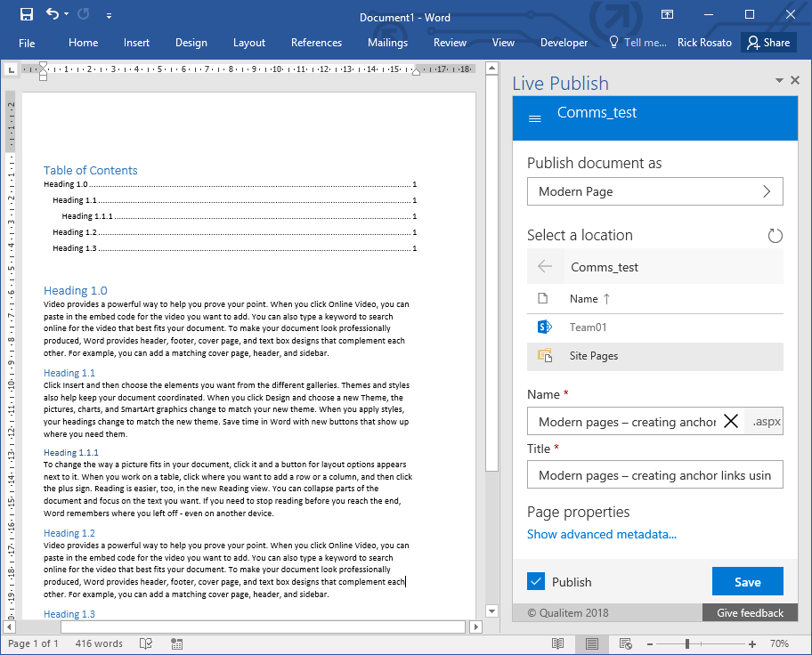This screenshot has width=812, height=655.
Task: Click the Give feedback button
Action: click(x=750, y=613)
